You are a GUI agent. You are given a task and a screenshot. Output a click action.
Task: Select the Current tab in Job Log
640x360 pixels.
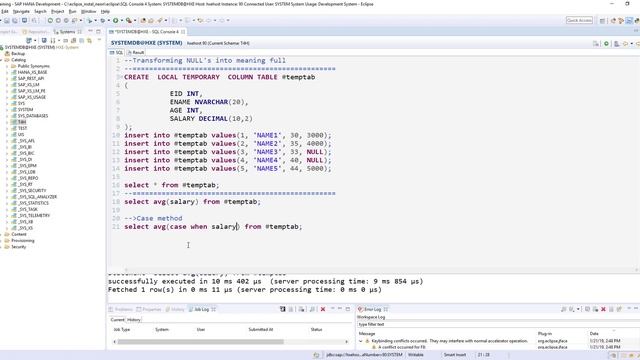pyautogui.click(x=117, y=320)
